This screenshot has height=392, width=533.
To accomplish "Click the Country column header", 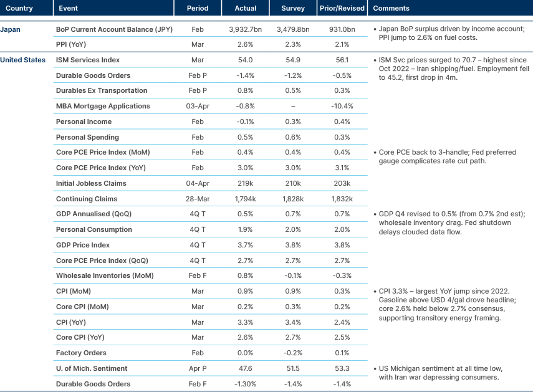I will point(19,8).
